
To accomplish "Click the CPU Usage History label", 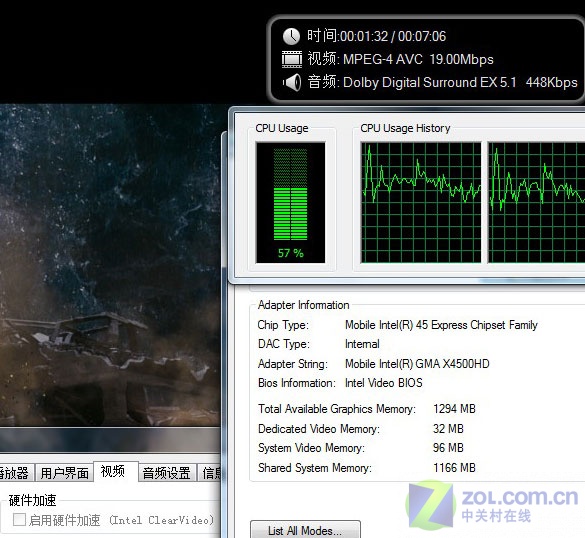I will point(405,128).
